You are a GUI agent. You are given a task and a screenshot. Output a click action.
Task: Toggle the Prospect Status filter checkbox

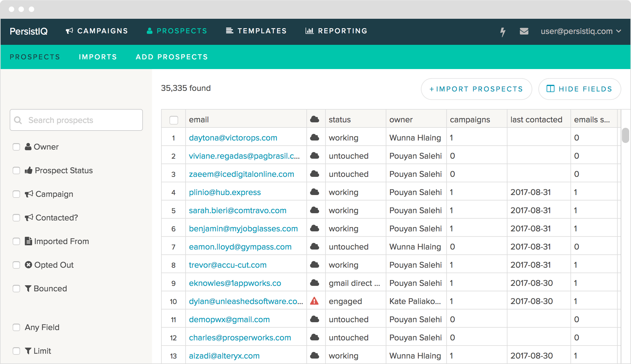[16, 170]
